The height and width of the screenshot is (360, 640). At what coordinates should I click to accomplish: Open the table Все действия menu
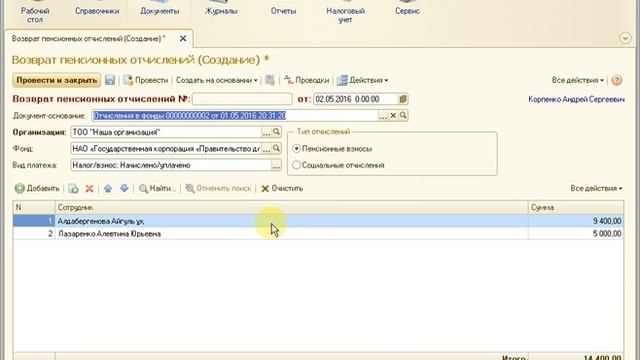coord(596,188)
